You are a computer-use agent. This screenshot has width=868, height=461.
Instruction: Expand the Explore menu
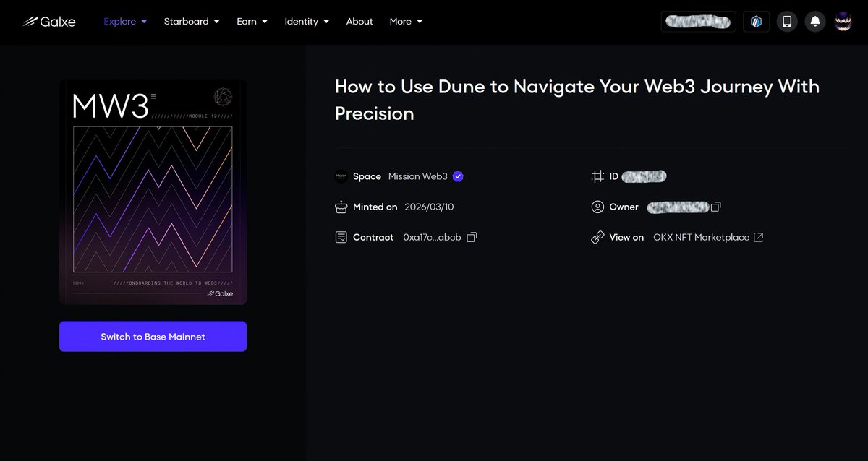click(x=125, y=22)
